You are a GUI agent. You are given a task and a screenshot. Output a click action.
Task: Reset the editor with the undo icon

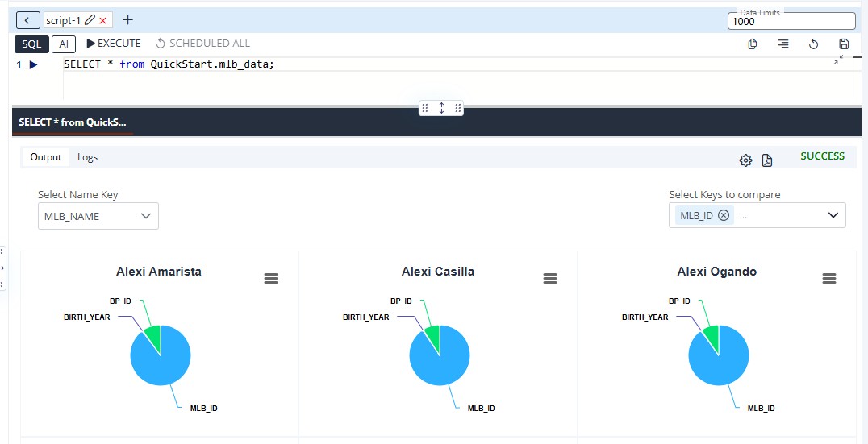[x=813, y=44]
